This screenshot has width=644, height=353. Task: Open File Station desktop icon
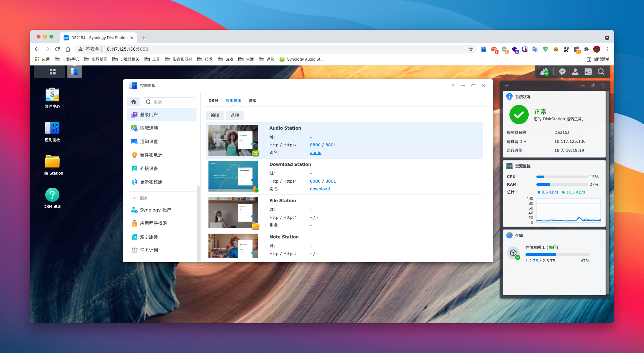(52, 162)
